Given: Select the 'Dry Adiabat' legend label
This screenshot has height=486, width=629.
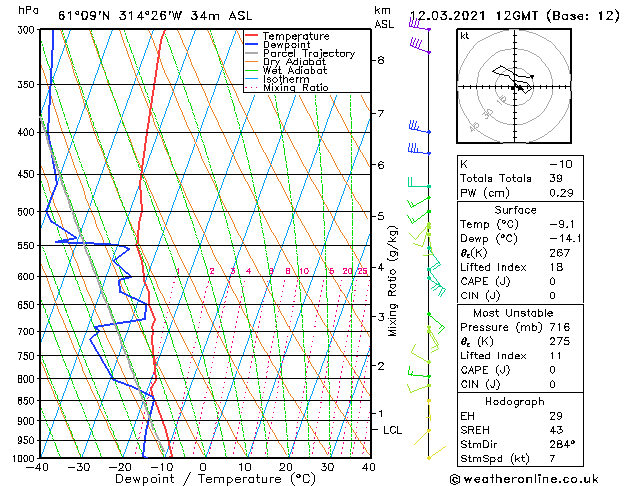Looking at the screenshot, I should [294, 62].
